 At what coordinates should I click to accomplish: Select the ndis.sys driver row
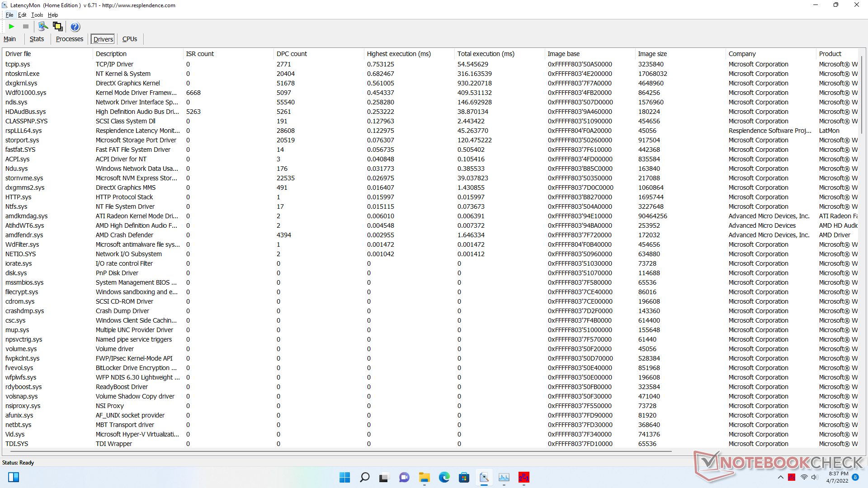tap(430, 102)
